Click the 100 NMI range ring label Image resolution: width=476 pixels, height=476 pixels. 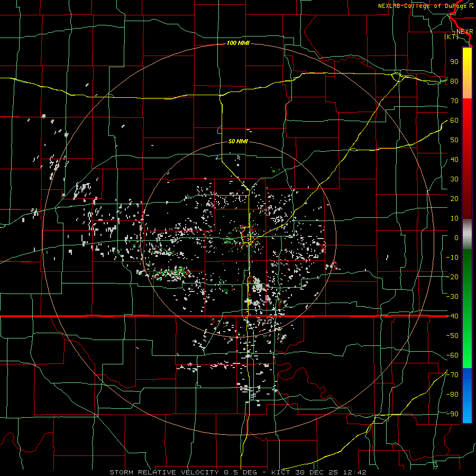[238, 43]
